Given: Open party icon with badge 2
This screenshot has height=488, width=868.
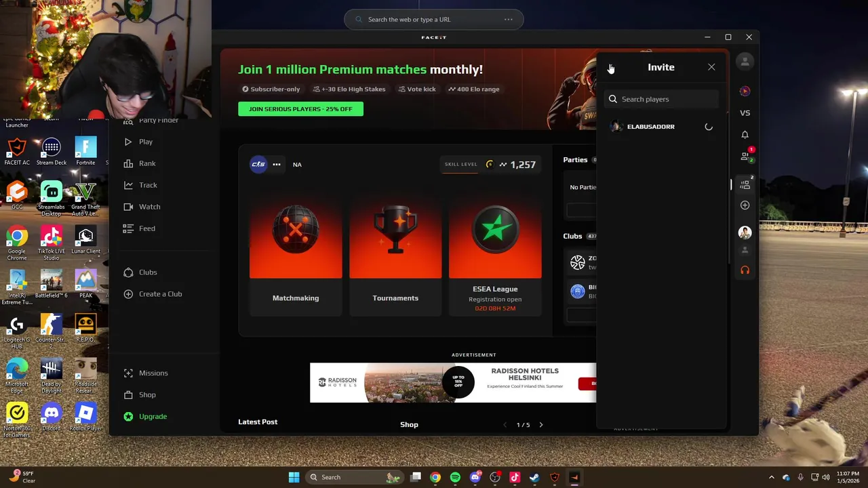Looking at the screenshot, I should (x=745, y=184).
